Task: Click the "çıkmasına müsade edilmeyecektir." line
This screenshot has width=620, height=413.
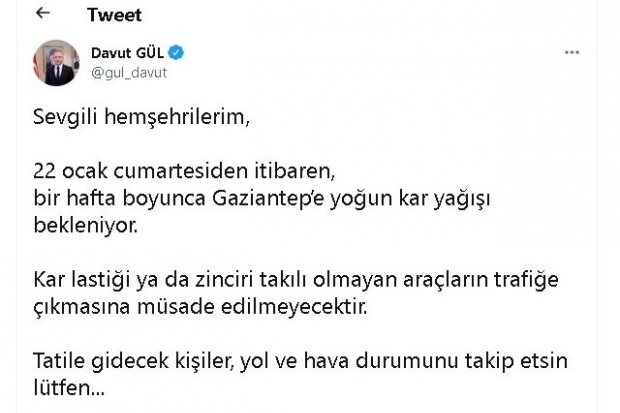Action: [x=189, y=306]
